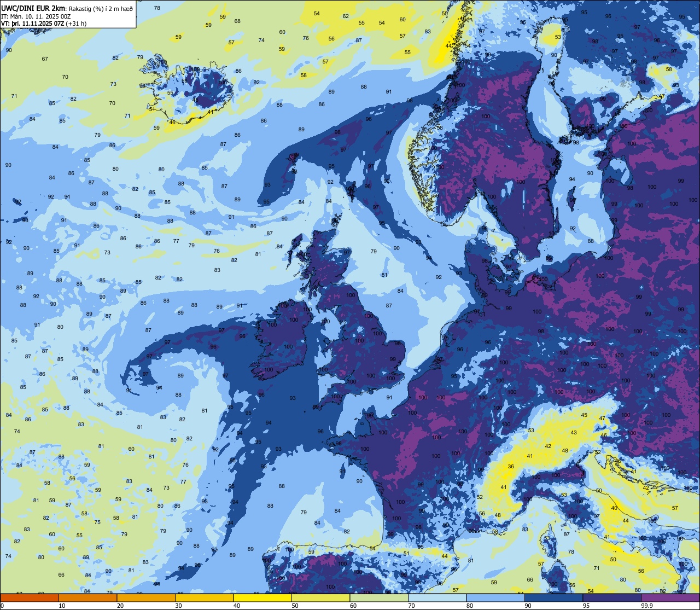Click the IT: Mán. 10. 11. 2025 00Z line
Image resolution: width=700 pixels, height=610 pixels.
(36, 16)
